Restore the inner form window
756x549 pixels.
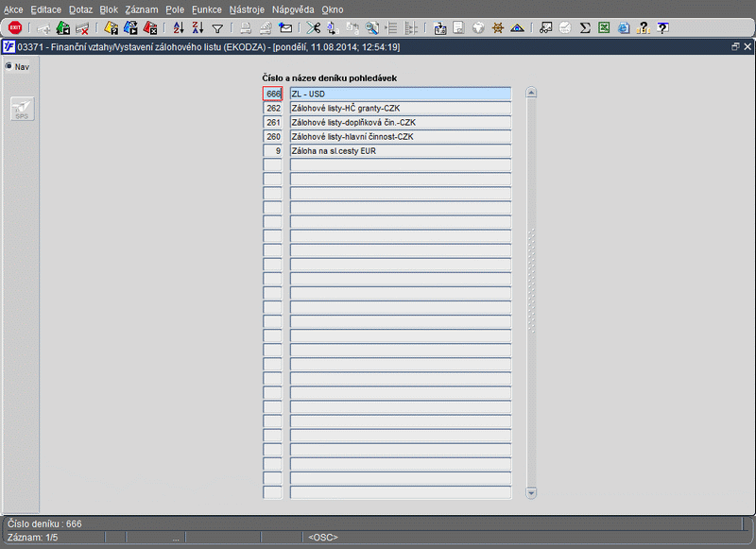735,46
